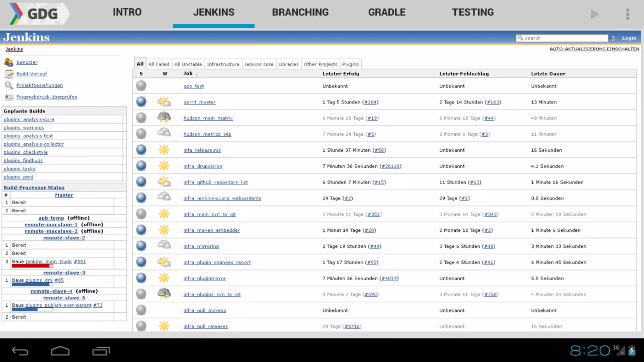Open the infra_drupalcron job link

(203, 166)
